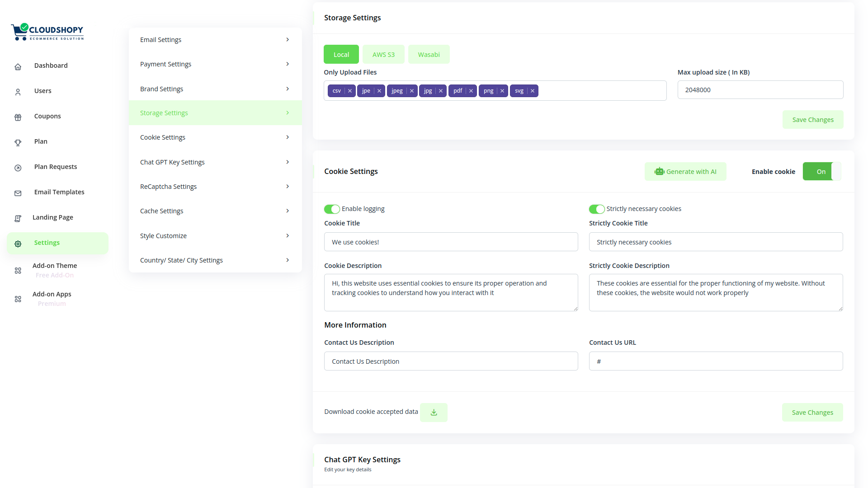Remove the svg file type tag
Viewport: 868px width, 488px height.
click(533, 91)
